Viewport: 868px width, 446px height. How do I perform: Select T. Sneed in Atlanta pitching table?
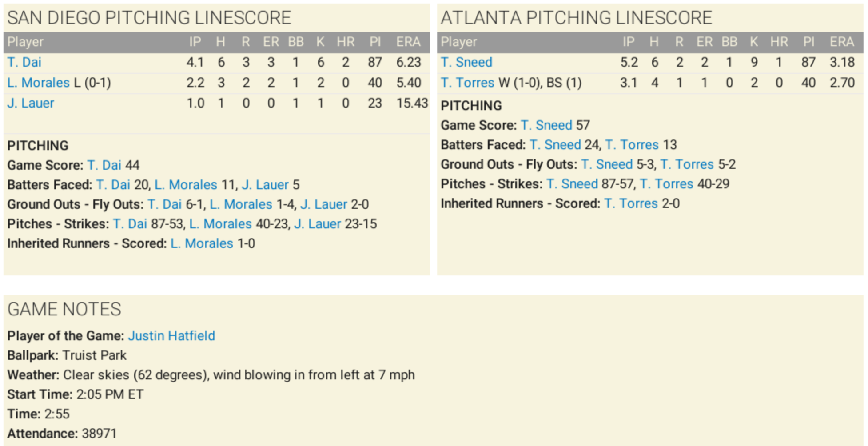click(466, 62)
